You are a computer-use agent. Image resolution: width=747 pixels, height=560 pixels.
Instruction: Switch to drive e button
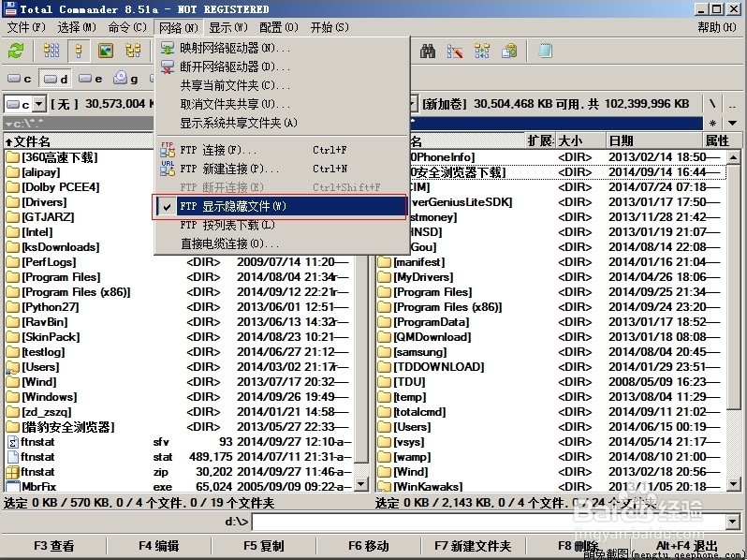91,79
